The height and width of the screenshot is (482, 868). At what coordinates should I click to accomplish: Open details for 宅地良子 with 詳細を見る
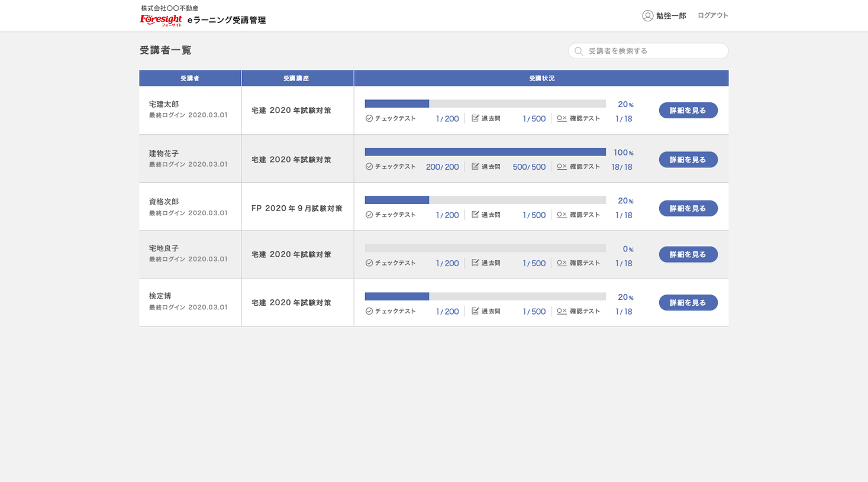(688, 254)
